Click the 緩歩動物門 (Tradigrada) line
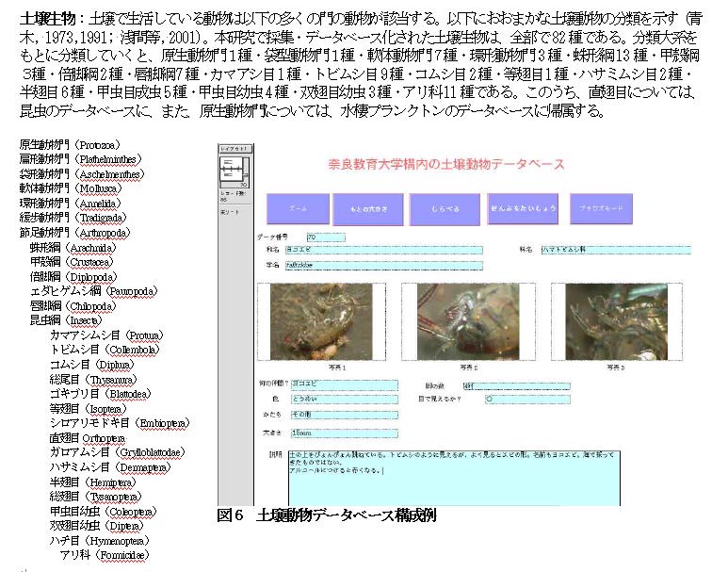 73,218
